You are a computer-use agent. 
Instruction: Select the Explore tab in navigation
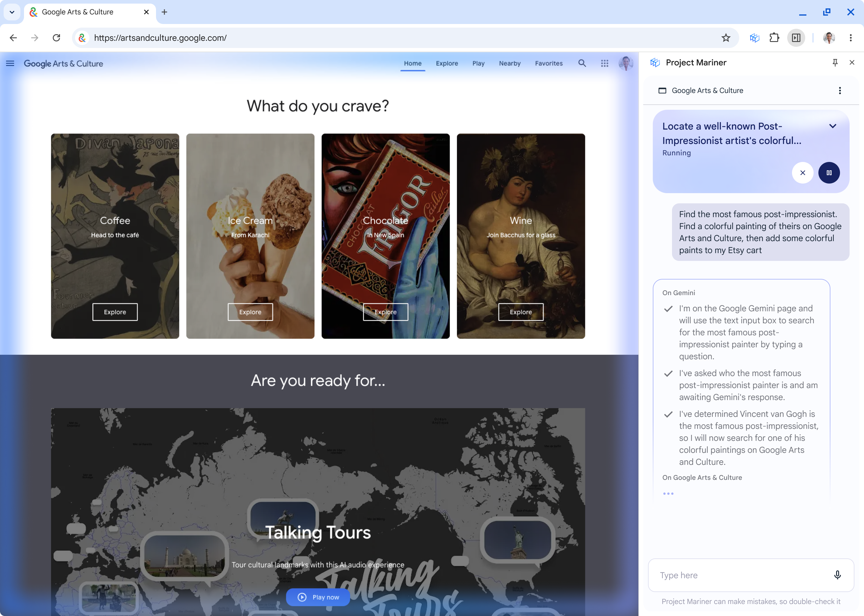(446, 63)
